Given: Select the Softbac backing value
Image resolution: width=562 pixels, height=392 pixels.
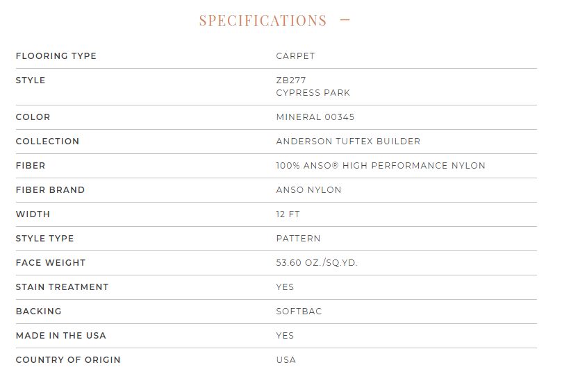Looking at the screenshot, I should click(299, 312).
